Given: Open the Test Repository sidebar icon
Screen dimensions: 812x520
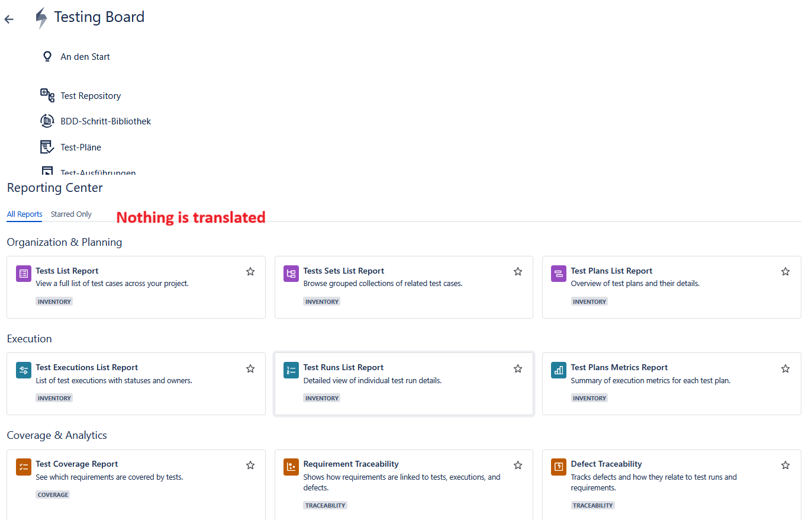Looking at the screenshot, I should tap(47, 95).
